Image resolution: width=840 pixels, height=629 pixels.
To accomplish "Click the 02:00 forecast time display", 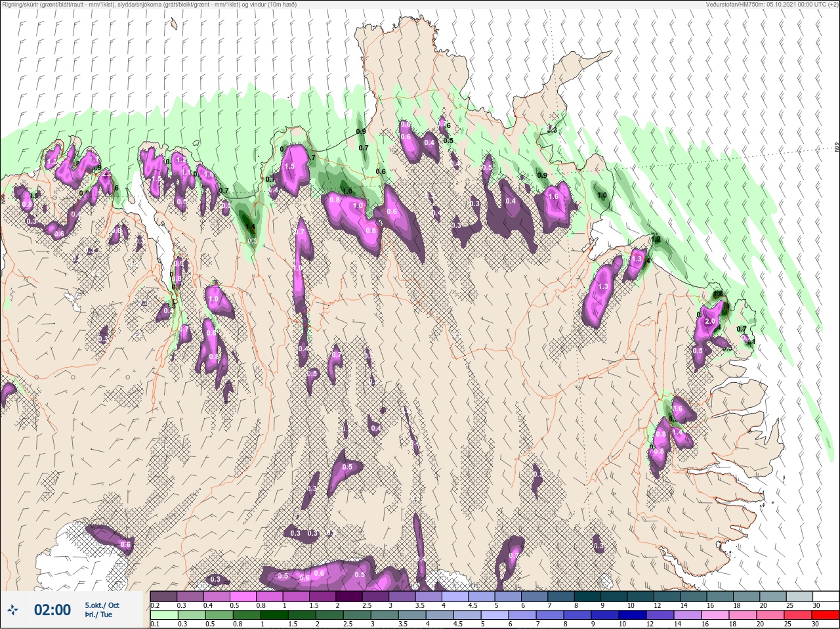I will click(52, 610).
